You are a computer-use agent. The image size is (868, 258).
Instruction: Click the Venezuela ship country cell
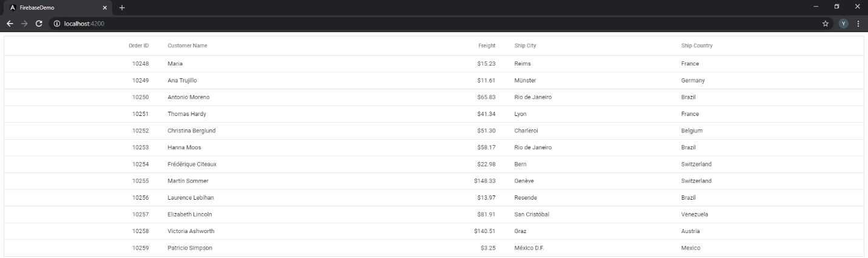(x=695, y=214)
